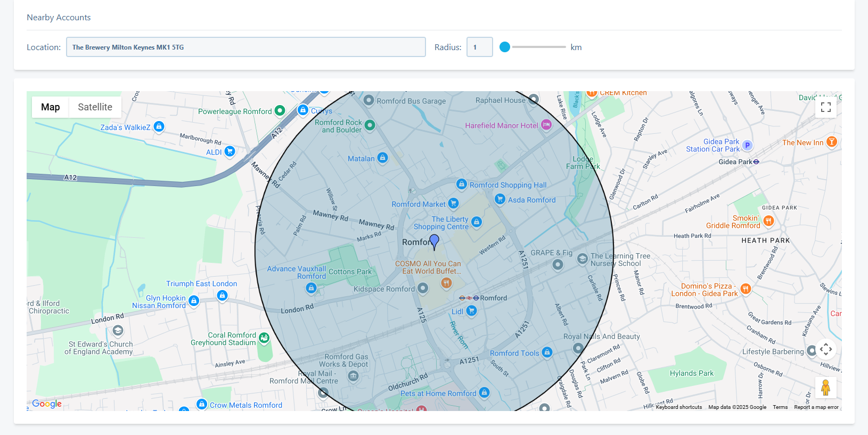
Task: Click the Royal Nails And Beauty pin icon
Action: (x=578, y=348)
